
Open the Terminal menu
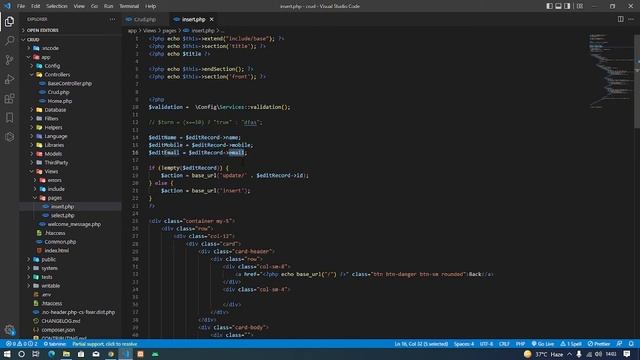point(129,6)
